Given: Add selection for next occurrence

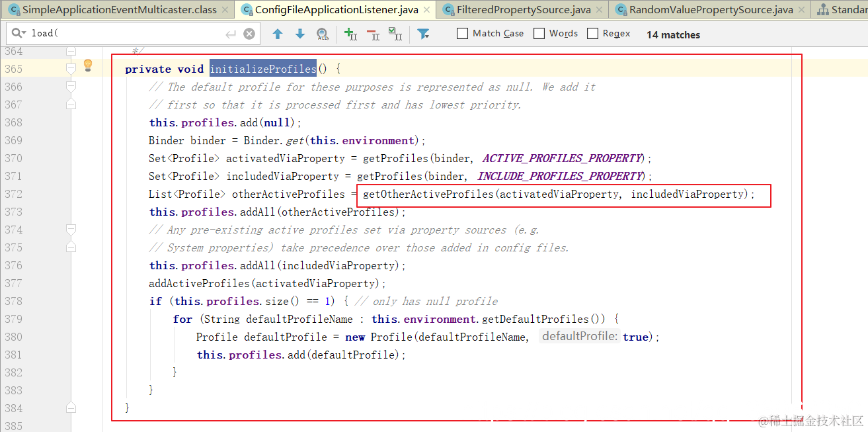Looking at the screenshot, I should (x=350, y=34).
